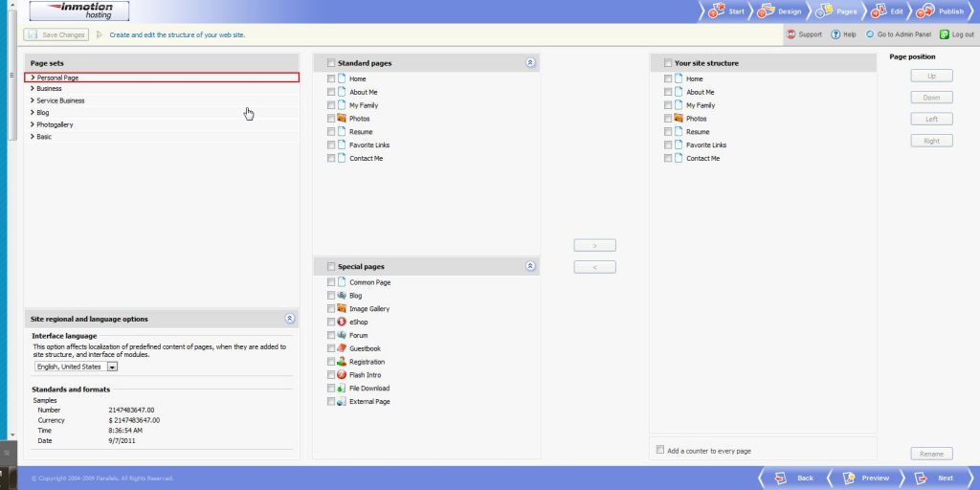Click the Help question mark icon
Screen dimensions: 980x490
835,34
